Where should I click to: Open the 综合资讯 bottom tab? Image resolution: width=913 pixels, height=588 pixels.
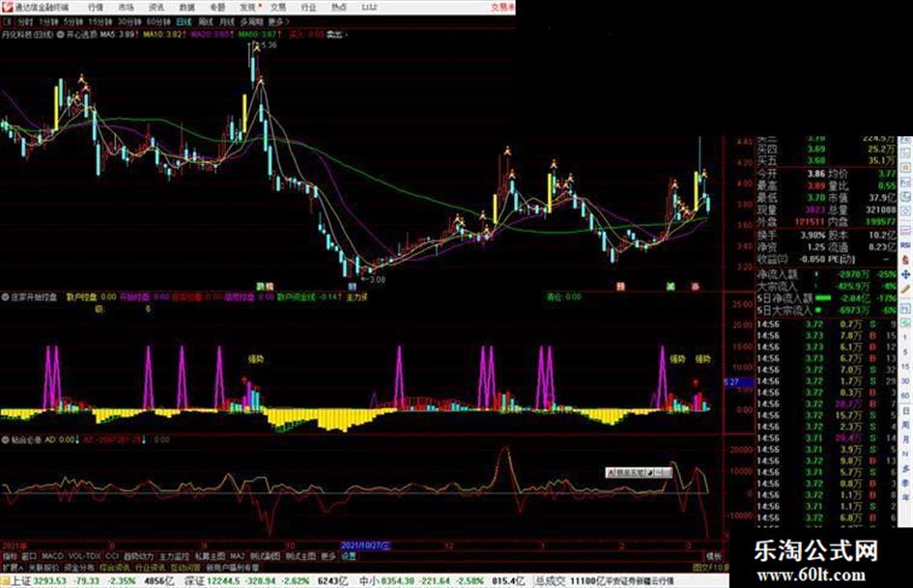[x=115, y=567]
